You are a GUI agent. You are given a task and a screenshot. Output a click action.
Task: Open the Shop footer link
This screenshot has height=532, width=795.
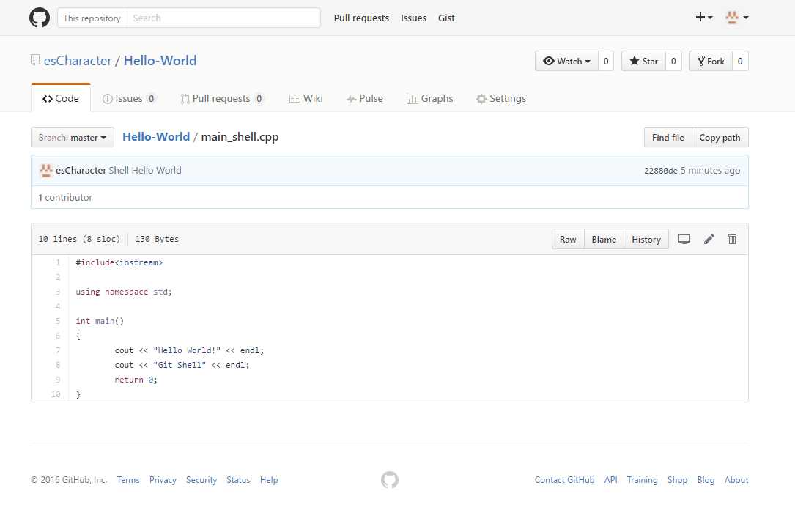[x=677, y=480]
